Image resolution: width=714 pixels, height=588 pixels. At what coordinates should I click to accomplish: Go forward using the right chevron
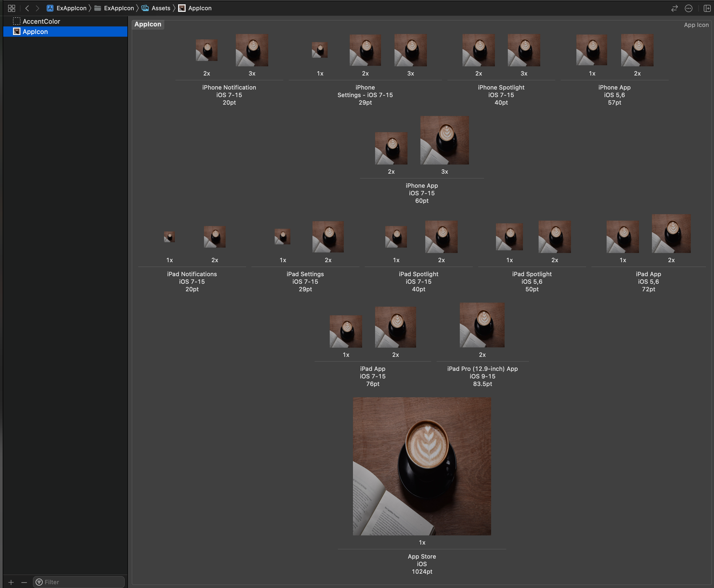pos(38,8)
